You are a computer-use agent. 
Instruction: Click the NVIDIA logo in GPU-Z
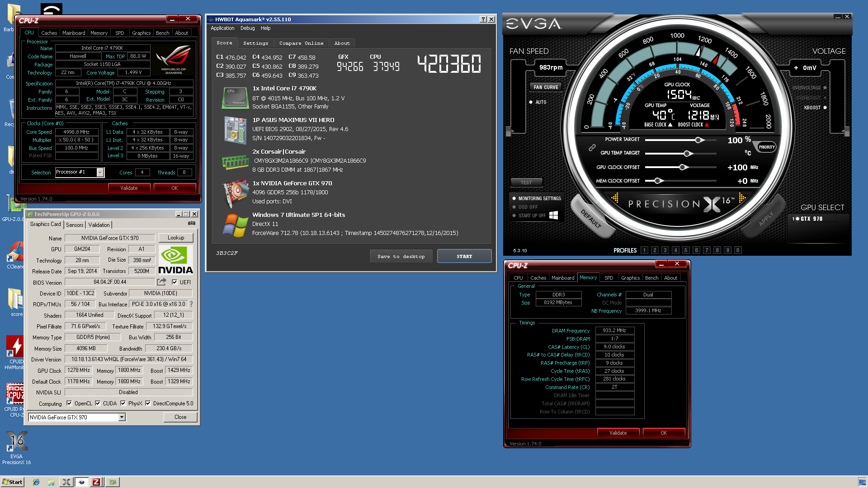coord(175,260)
